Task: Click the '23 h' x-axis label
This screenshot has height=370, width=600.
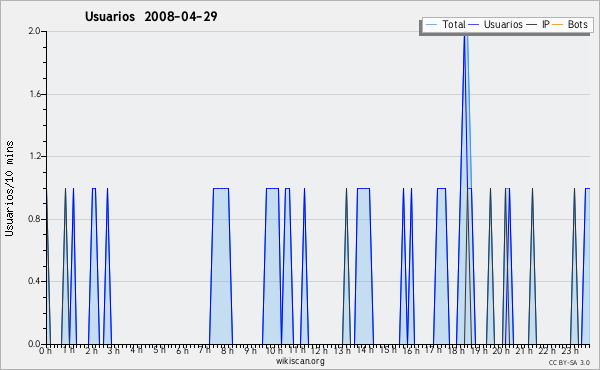Action: [570, 350]
